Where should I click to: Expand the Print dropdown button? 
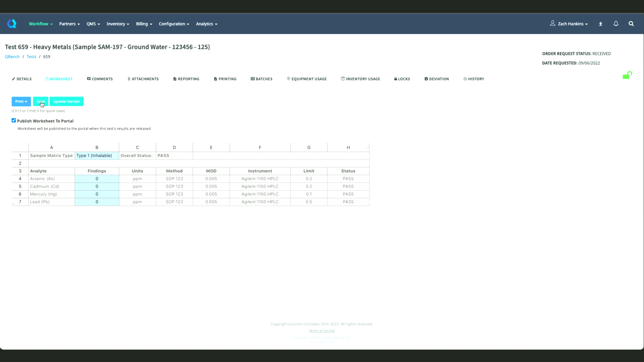pyautogui.click(x=21, y=101)
